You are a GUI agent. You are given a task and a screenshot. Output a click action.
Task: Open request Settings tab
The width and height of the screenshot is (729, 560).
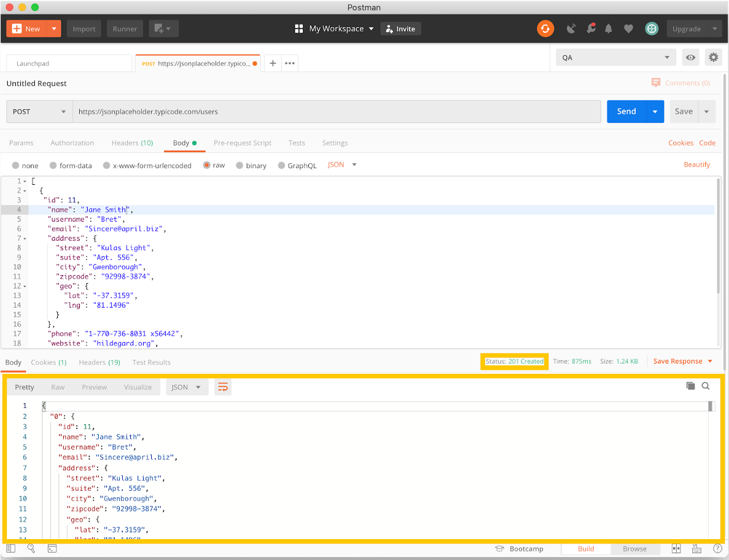point(335,142)
